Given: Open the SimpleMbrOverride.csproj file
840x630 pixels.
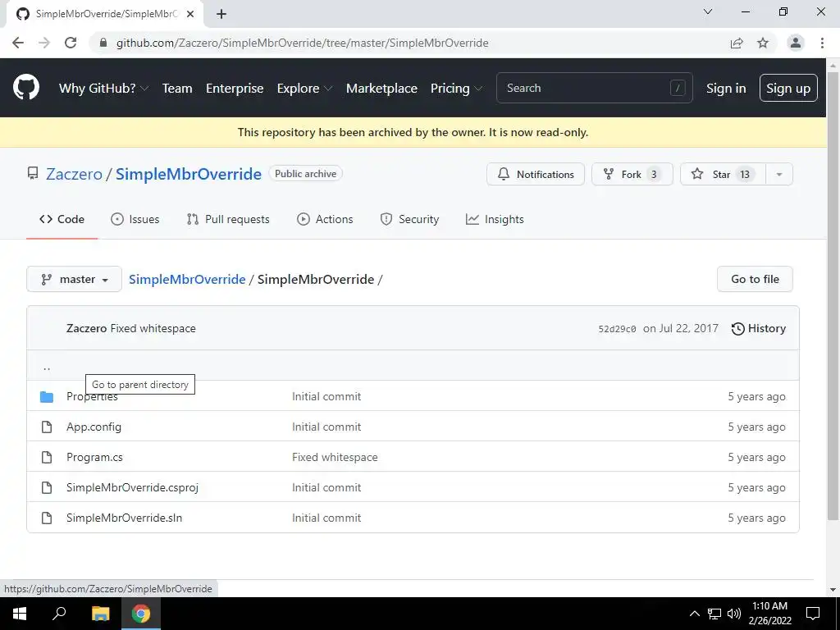Looking at the screenshot, I should click(132, 487).
